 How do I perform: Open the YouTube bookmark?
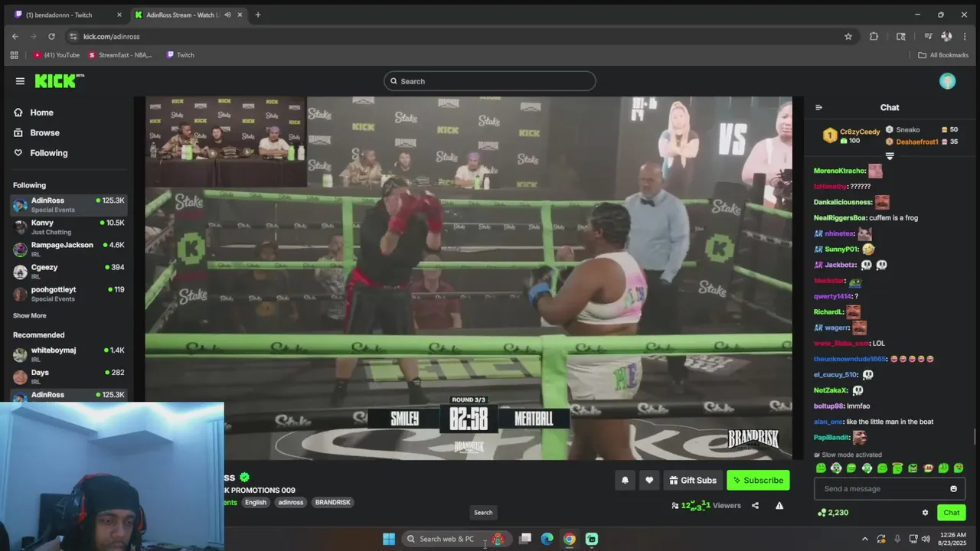click(56, 55)
